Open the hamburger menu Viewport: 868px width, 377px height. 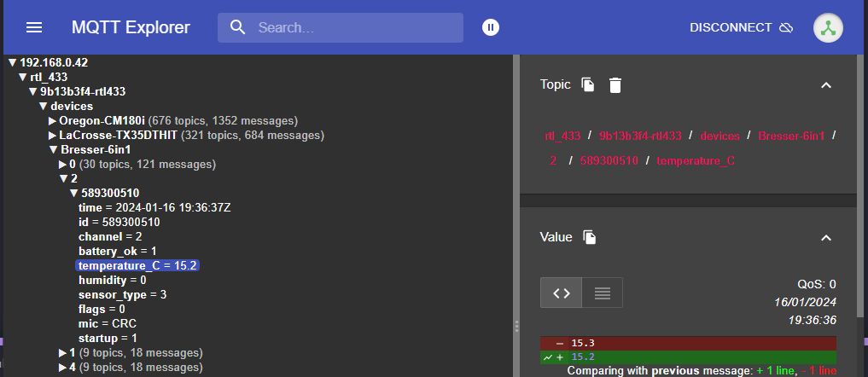tap(34, 27)
